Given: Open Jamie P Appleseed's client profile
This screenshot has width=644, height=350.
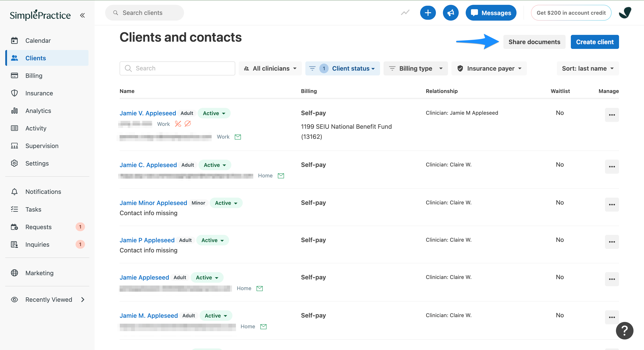Looking at the screenshot, I should tap(147, 240).
